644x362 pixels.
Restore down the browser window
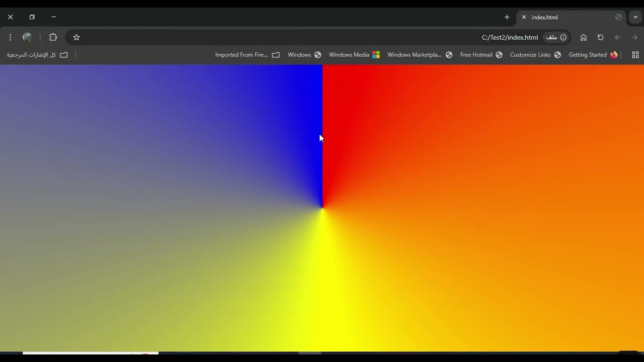coord(32,17)
